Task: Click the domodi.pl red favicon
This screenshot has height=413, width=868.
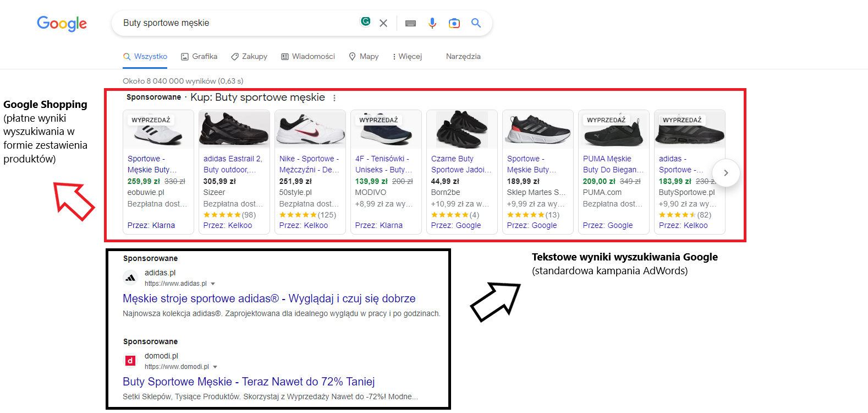Action: click(130, 361)
